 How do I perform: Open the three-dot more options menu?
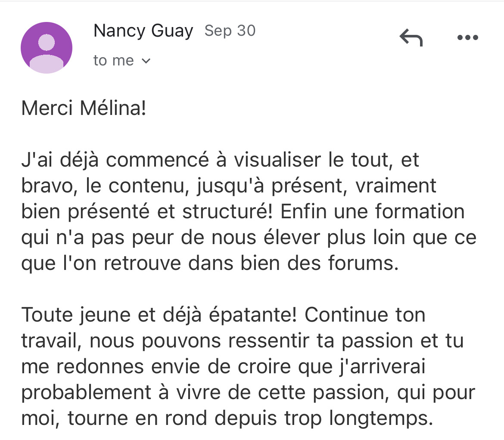(467, 38)
